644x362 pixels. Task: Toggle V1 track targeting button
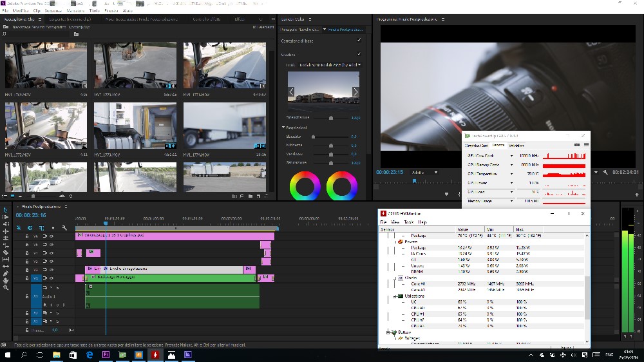(35, 278)
